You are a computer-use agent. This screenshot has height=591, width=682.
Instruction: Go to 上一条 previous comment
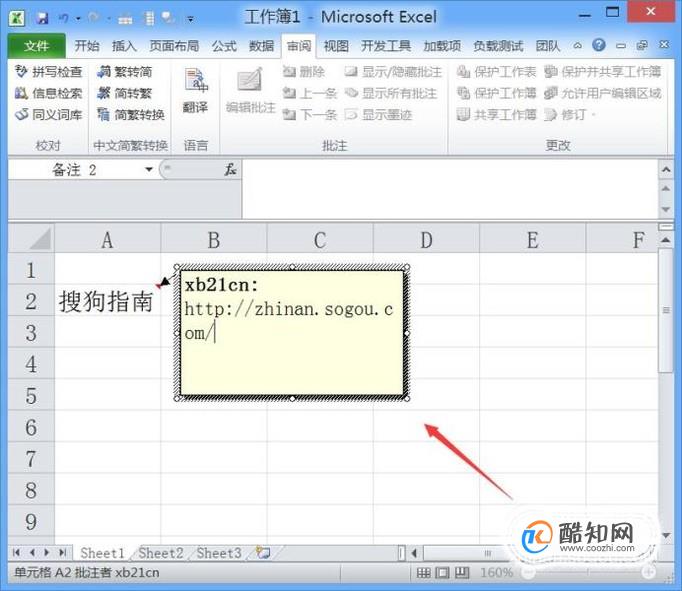click(x=310, y=93)
